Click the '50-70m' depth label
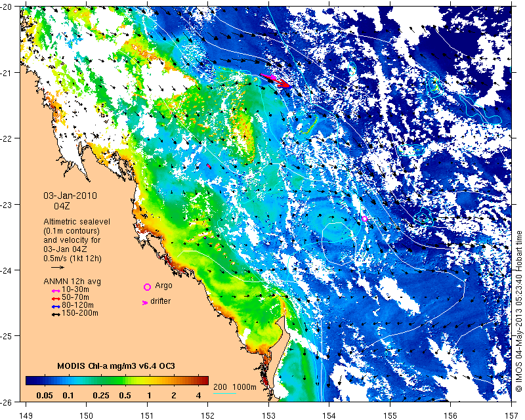The width and height of the screenshot is (525, 420). (75, 297)
